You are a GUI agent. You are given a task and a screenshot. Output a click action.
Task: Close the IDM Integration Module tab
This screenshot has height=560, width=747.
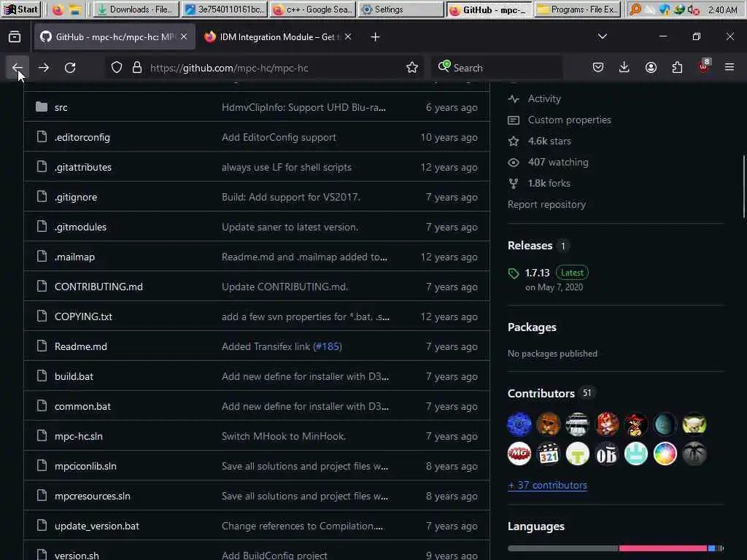[348, 36]
